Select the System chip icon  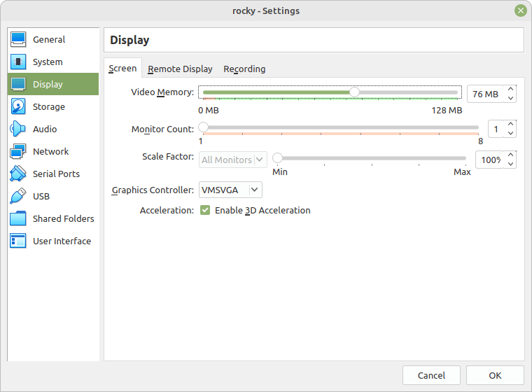18,62
